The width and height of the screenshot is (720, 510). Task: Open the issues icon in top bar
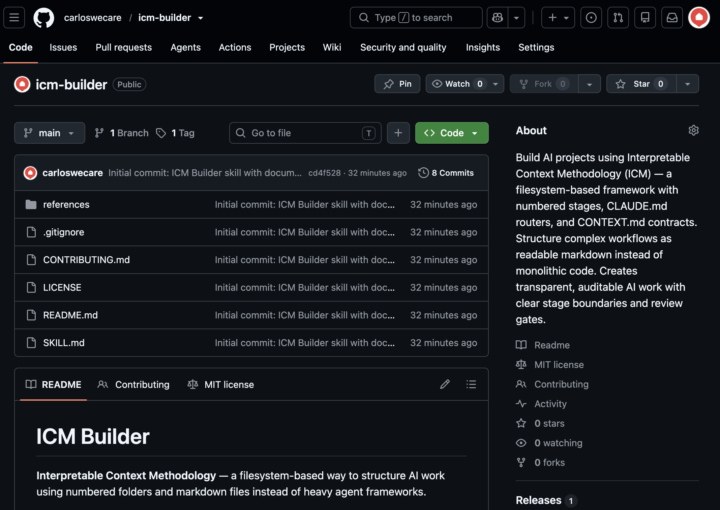click(591, 17)
